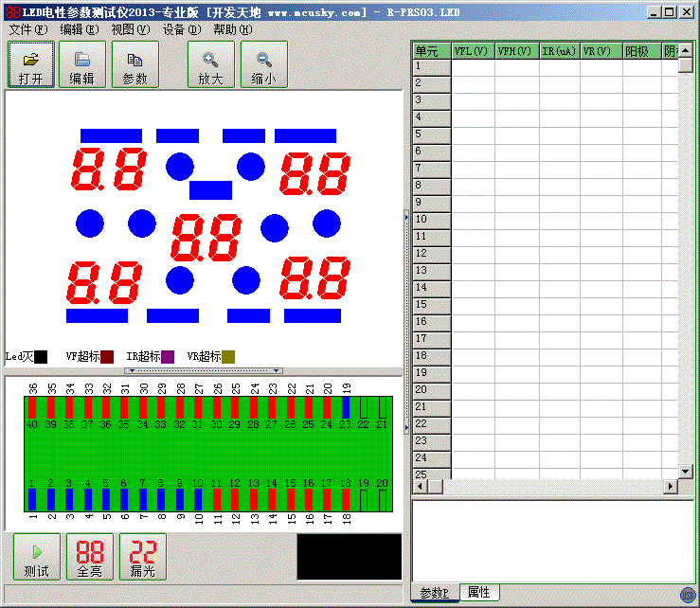Click the VF超标 dark red color swatch
Viewport: 700px width, 608px height.
coord(107,357)
